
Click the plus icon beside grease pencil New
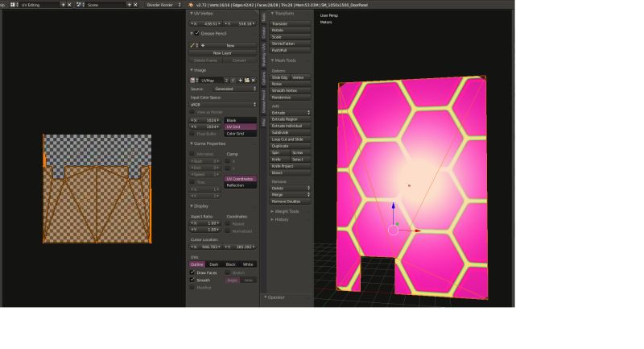pyautogui.click(x=203, y=46)
